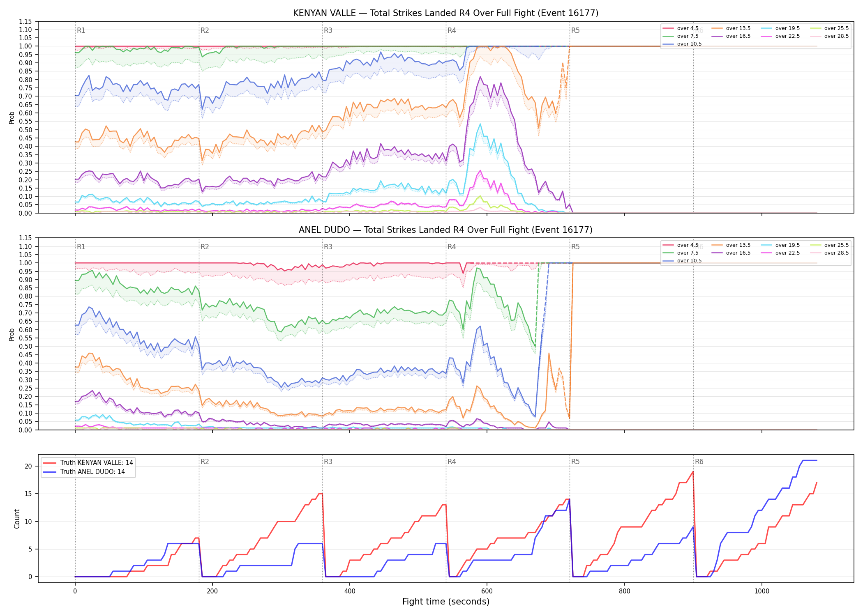Click the "Fight time (seconds)" axis label
This screenshot has width=863, height=616.
pos(446,602)
